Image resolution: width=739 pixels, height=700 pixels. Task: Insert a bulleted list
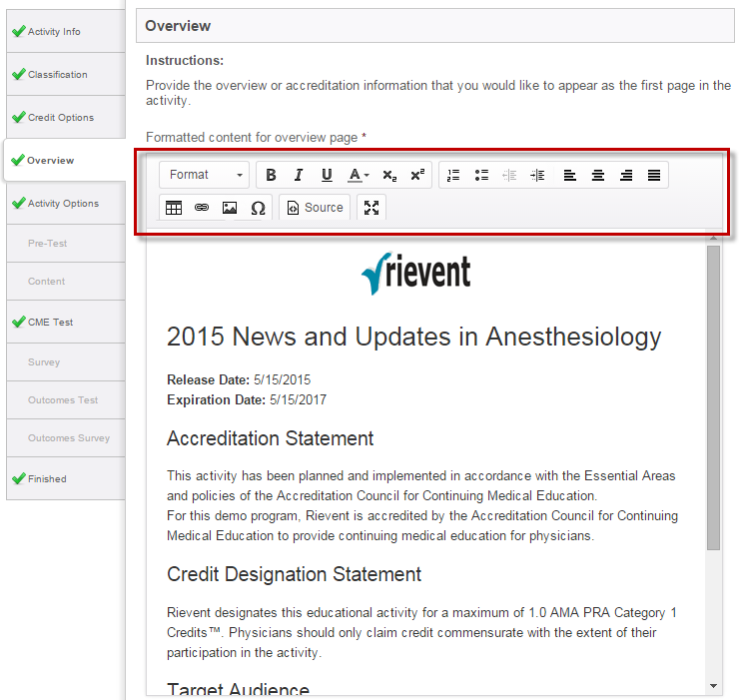click(481, 175)
